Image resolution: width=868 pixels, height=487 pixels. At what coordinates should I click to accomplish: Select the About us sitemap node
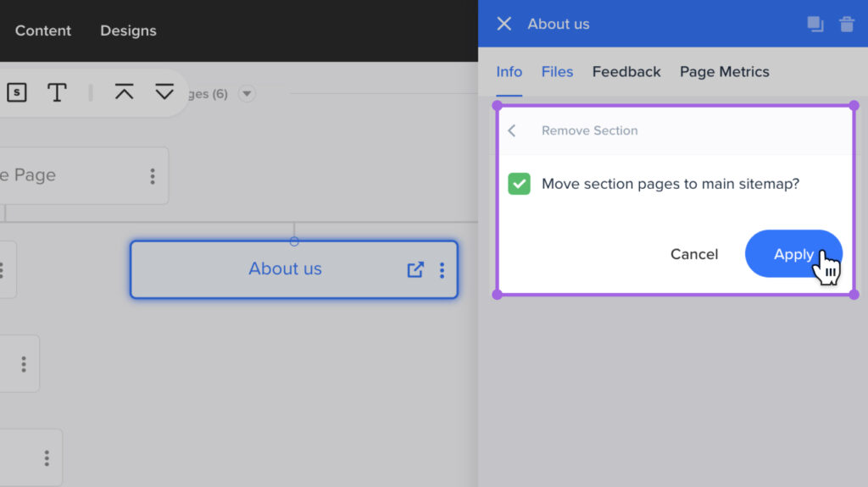[x=285, y=269]
